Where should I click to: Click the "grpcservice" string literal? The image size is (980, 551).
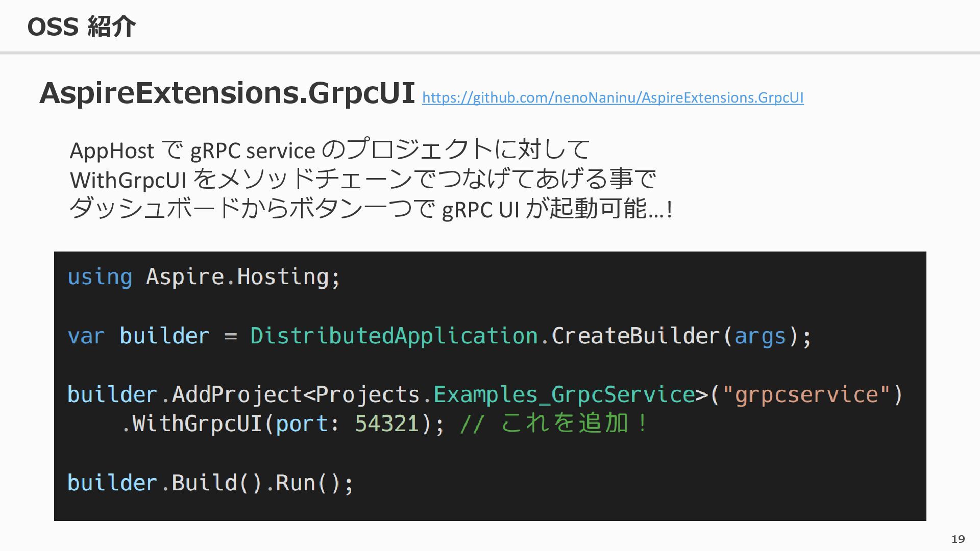pyautogui.click(x=806, y=395)
